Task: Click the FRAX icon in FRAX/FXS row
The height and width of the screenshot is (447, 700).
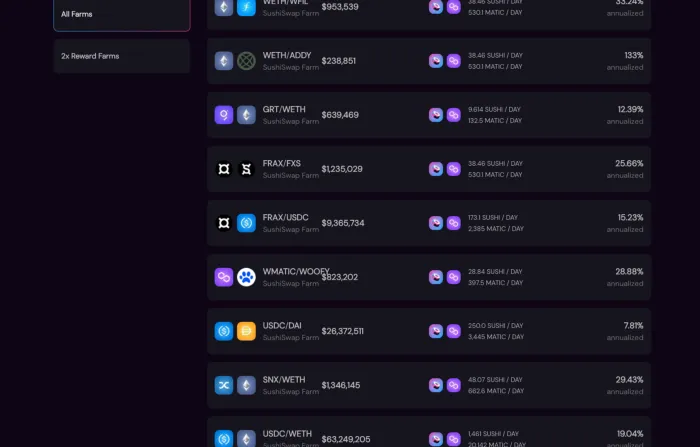Action: [224, 169]
